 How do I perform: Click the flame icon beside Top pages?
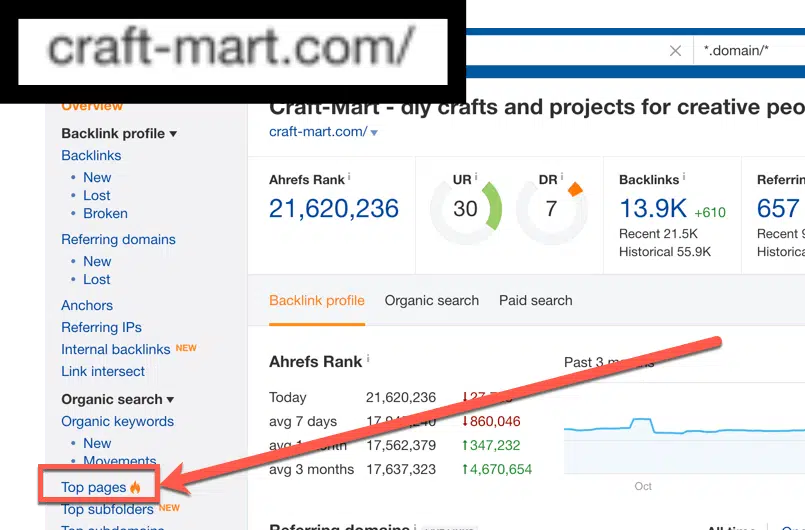coord(135,487)
